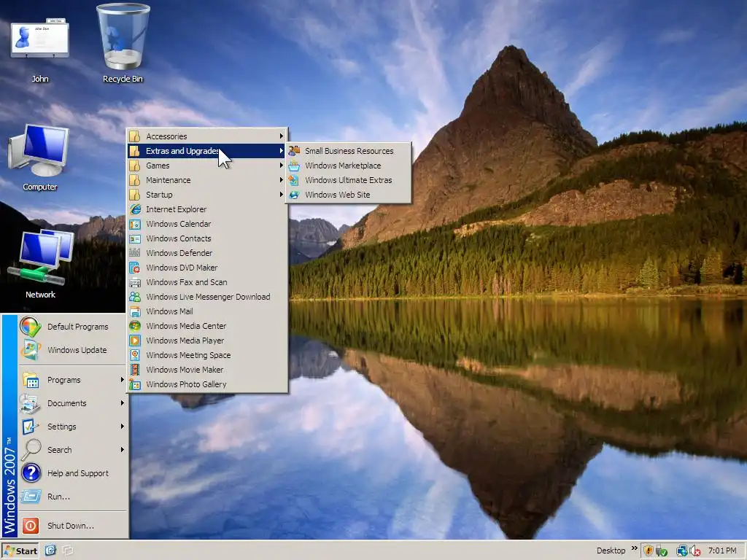This screenshot has height=560, width=747.
Task: Select the Extras and Upgrades menu entry
Action: (208, 151)
